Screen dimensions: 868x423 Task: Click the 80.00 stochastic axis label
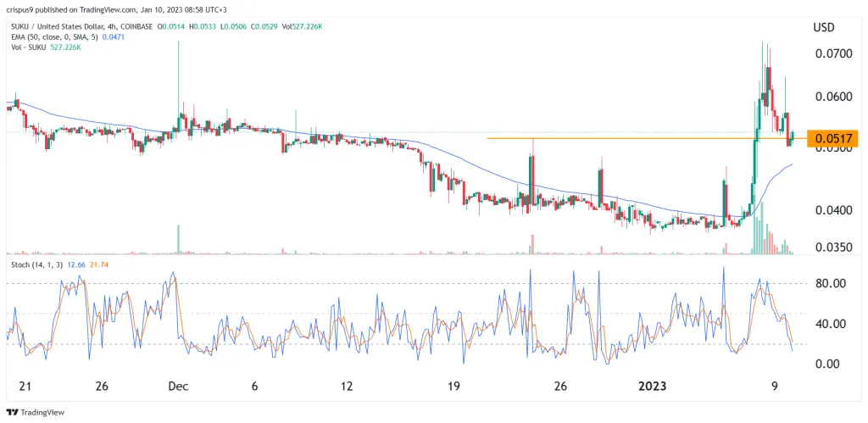pyautogui.click(x=832, y=283)
